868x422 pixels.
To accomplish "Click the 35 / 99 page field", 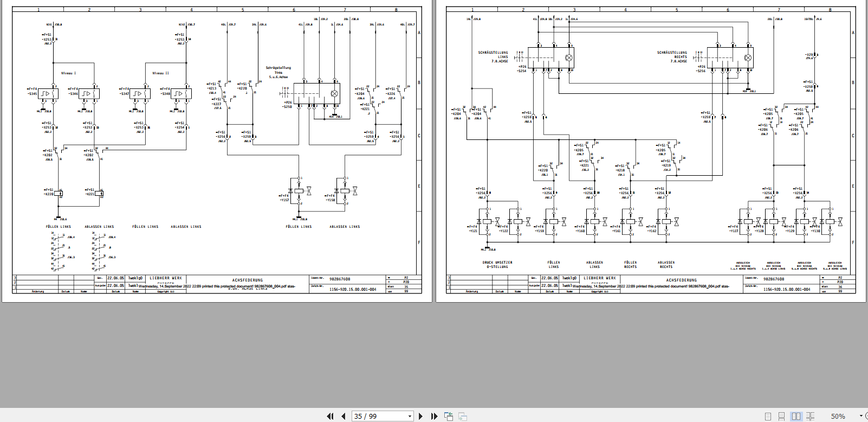I will (378, 416).
